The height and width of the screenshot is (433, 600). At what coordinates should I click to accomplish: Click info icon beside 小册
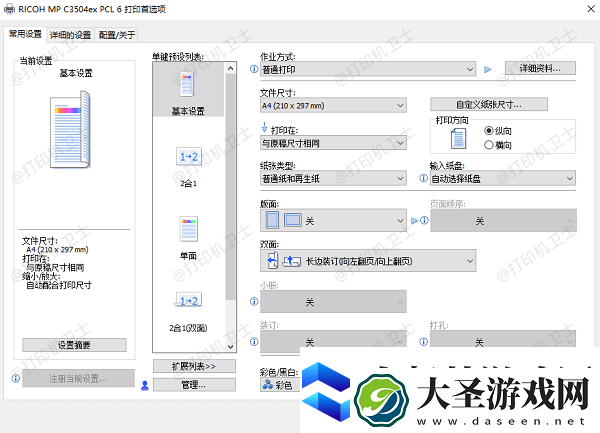[254, 301]
